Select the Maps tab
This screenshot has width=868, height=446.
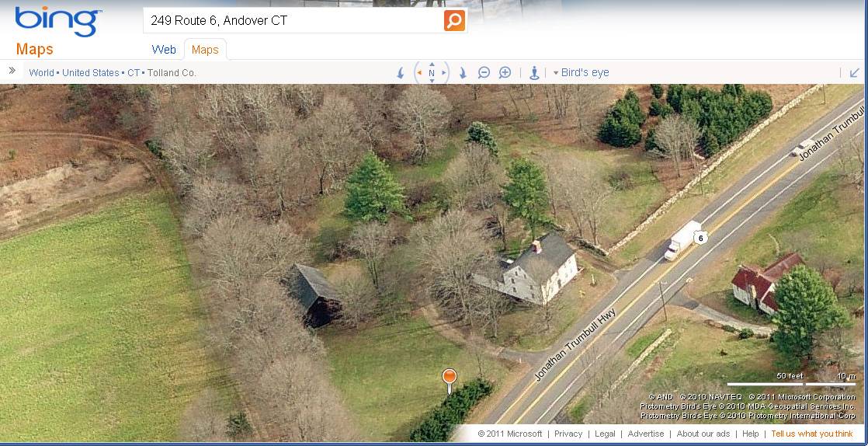(x=205, y=49)
